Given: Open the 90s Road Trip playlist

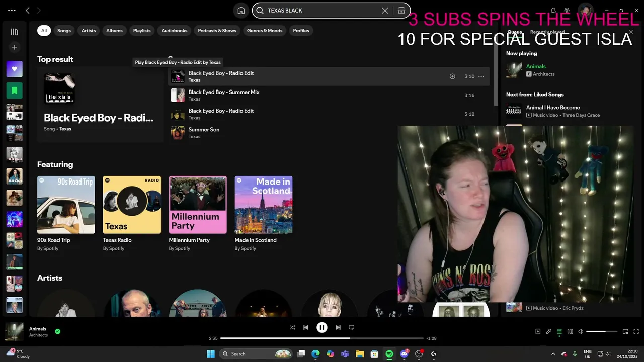Looking at the screenshot, I should (66, 214).
